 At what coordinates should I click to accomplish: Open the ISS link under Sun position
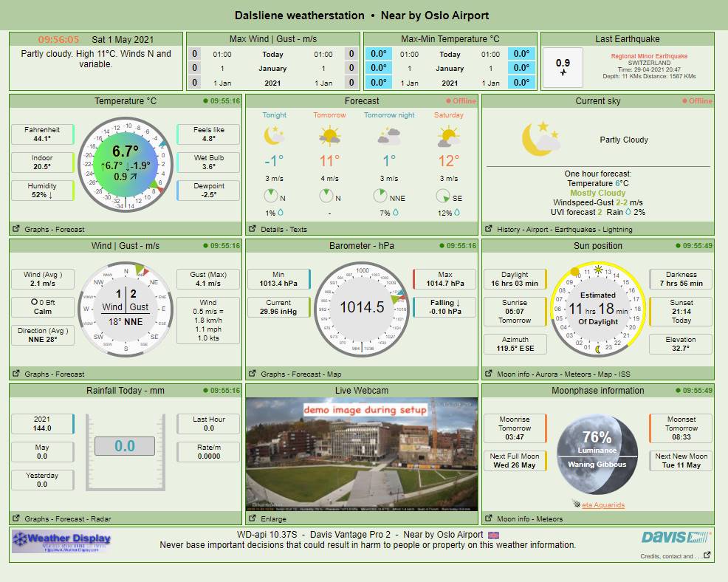[x=625, y=374]
